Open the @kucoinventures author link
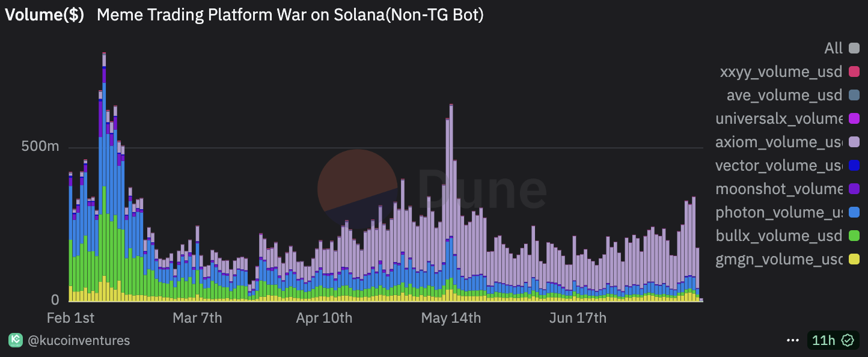This screenshot has width=868, height=357. (79, 341)
